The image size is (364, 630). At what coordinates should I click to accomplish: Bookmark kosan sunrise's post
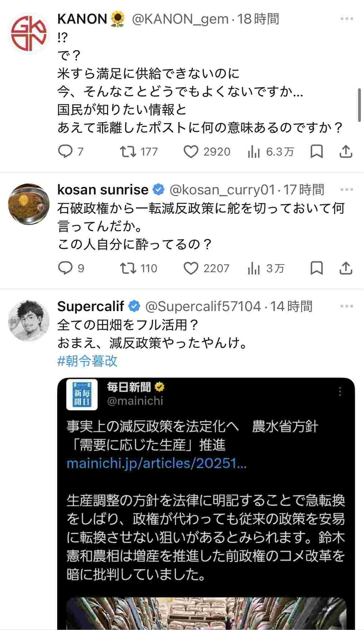pos(317,268)
